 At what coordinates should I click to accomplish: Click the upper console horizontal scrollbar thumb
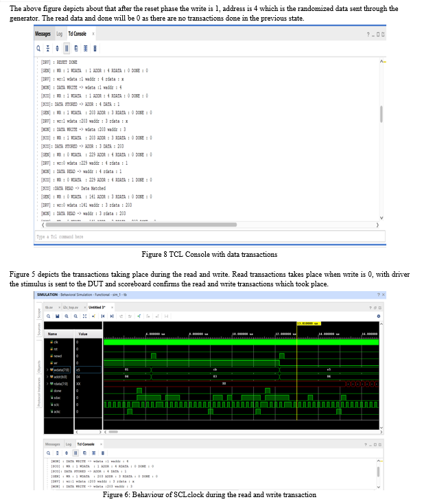coord(141,225)
